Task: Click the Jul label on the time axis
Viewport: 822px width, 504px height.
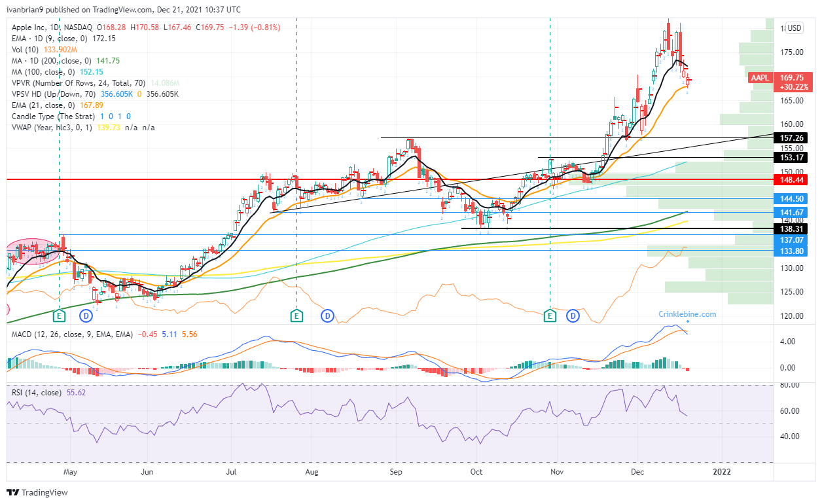Action: (231, 471)
